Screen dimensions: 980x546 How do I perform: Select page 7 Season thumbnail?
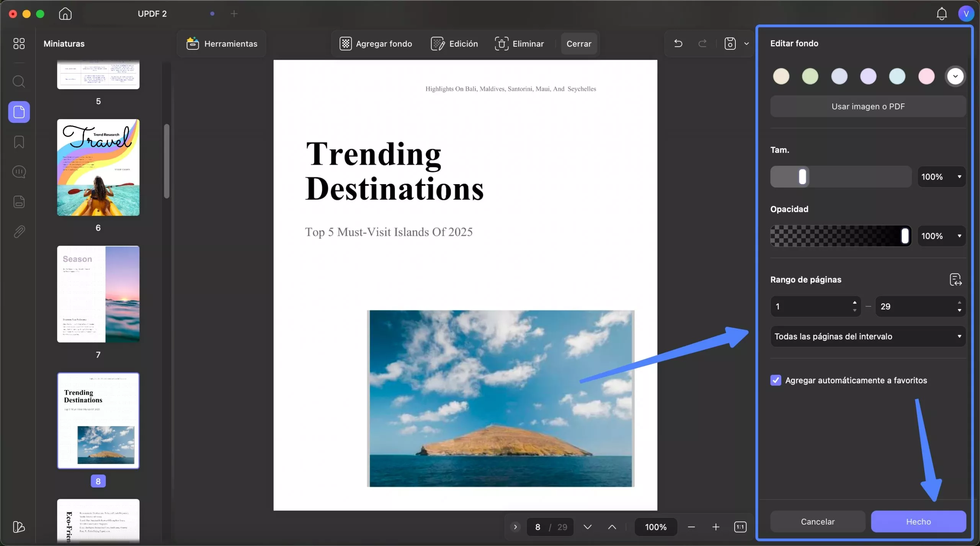(x=98, y=294)
